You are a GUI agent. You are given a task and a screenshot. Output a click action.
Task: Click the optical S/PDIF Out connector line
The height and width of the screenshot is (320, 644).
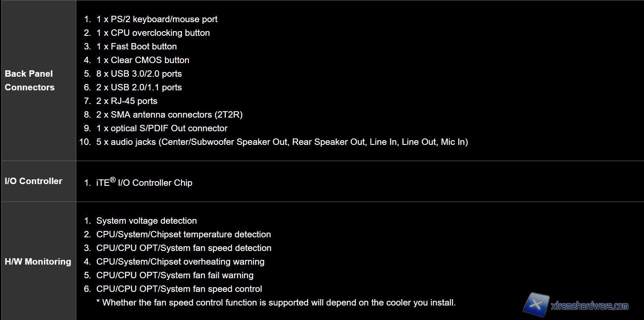[162, 128]
